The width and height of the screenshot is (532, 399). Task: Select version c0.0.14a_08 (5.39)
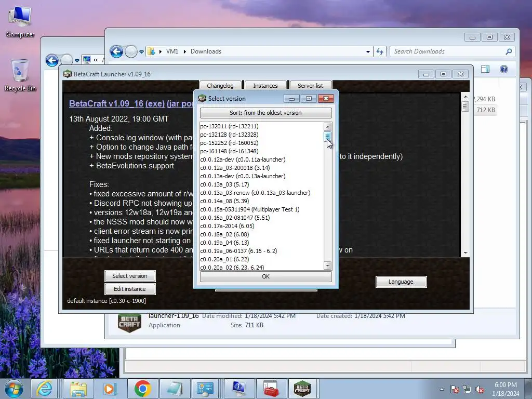point(262,201)
